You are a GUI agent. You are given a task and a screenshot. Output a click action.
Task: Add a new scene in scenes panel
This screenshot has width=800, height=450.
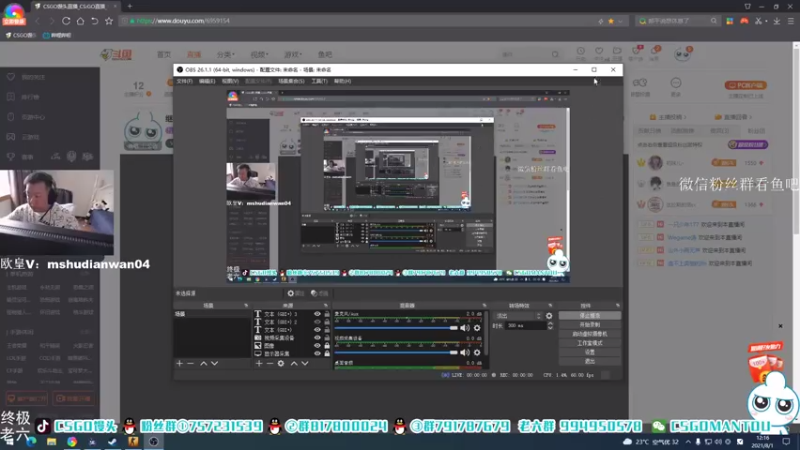pos(180,363)
